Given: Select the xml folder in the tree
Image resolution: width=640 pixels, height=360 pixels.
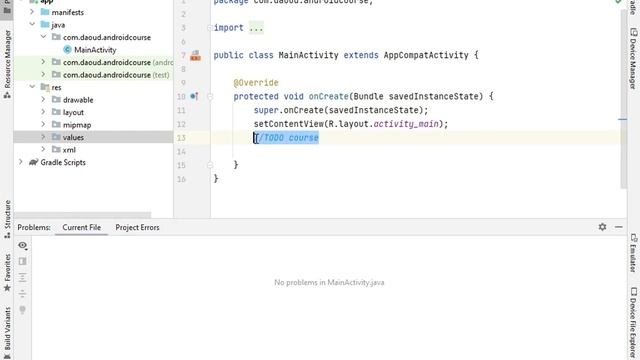Looking at the screenshot, I should pyautogui.click(x=69, y=150).
